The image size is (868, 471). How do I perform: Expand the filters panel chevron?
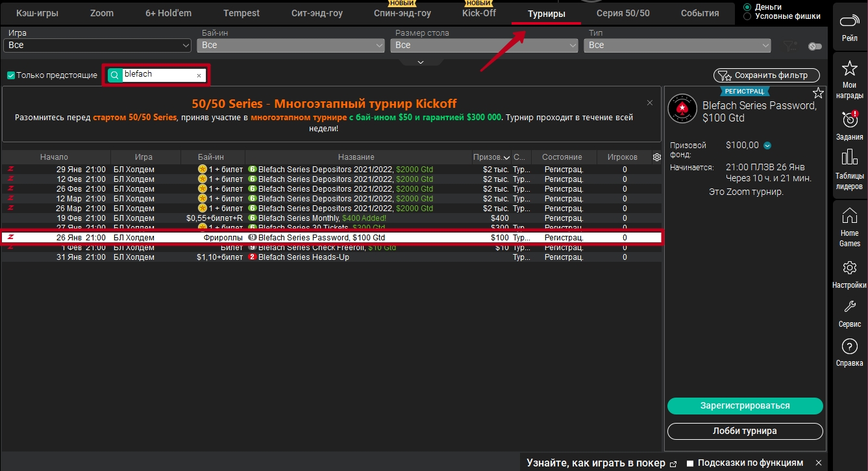pyautogui.click(x=421, y=62)
